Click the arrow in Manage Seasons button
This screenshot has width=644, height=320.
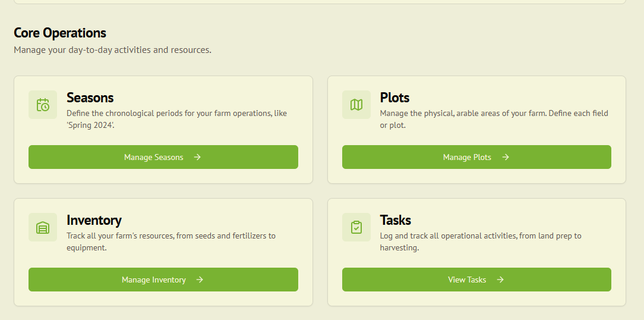(198, 157)
